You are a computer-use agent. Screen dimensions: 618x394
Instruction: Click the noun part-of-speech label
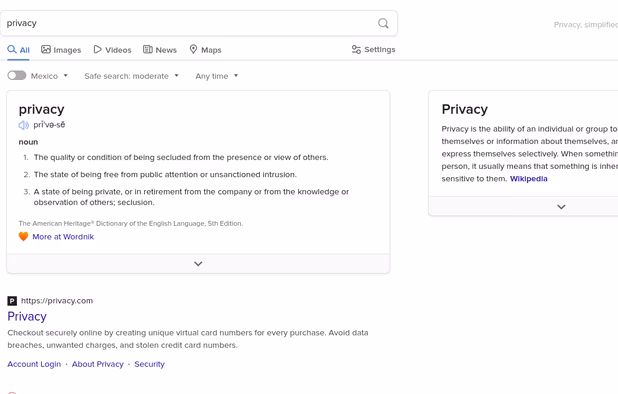pyautogui.click(x=28, y=142)
